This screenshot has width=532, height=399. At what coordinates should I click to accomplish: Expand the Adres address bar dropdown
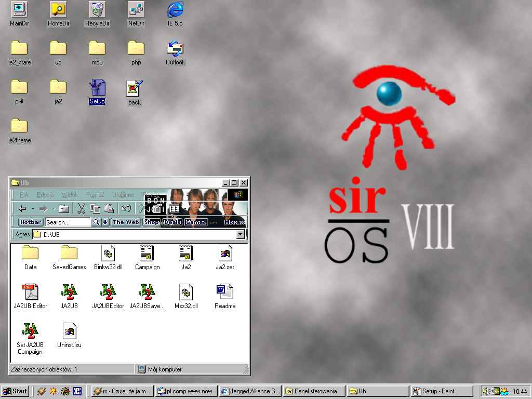[x=241, y=234]
